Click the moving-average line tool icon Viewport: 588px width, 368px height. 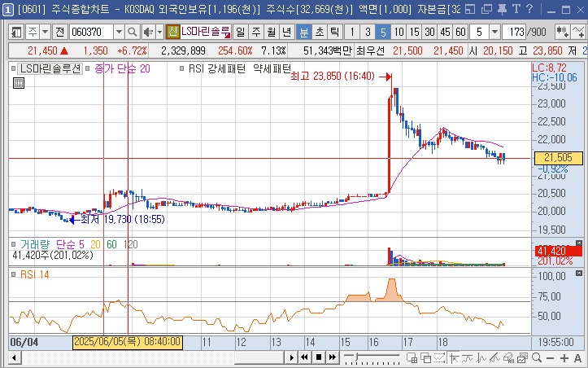(x=468, y=357)
